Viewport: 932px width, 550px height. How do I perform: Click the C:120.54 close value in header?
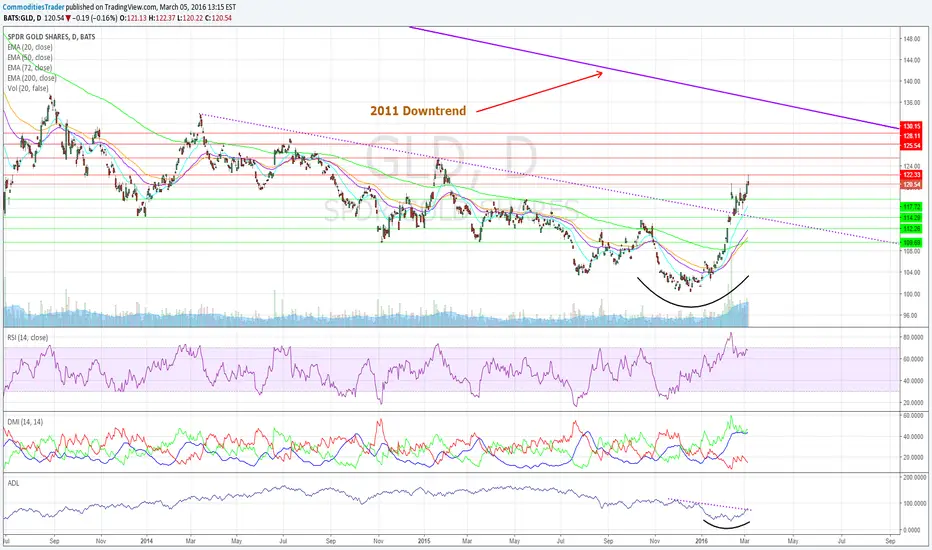pos(218,18)
